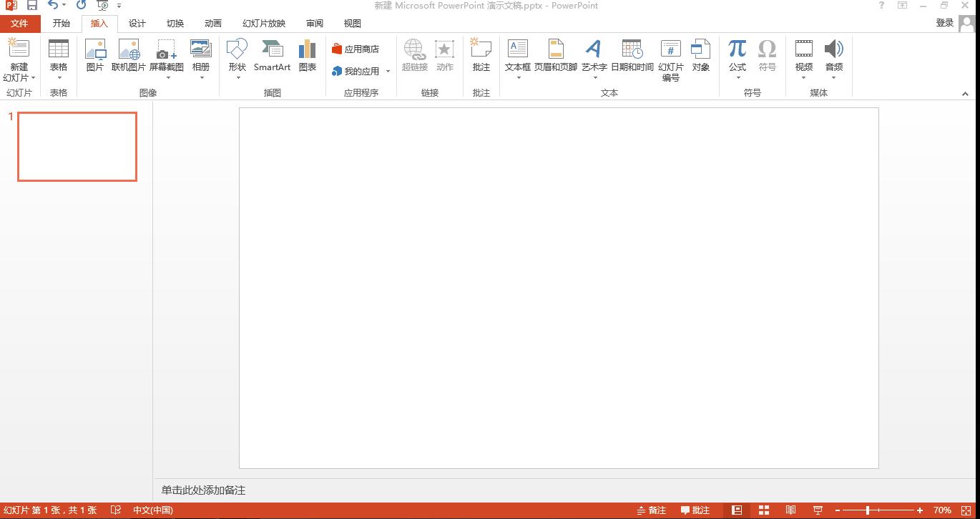Viewport: 980px width, 519px height.
Task: Insert a 文本框 text box
Action: (517, 55)
